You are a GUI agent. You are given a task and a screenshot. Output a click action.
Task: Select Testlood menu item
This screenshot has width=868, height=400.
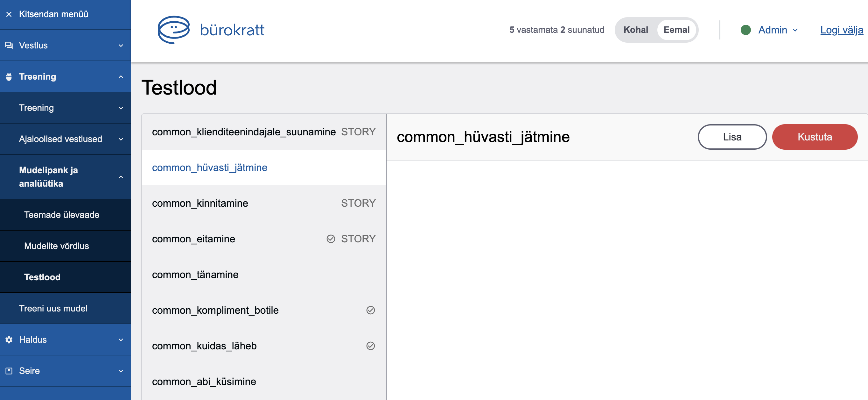(65, 277)
